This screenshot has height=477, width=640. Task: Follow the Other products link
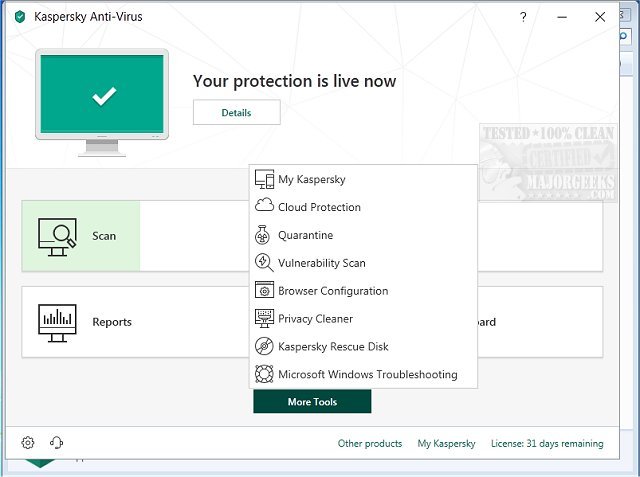(x=370, y=444)
